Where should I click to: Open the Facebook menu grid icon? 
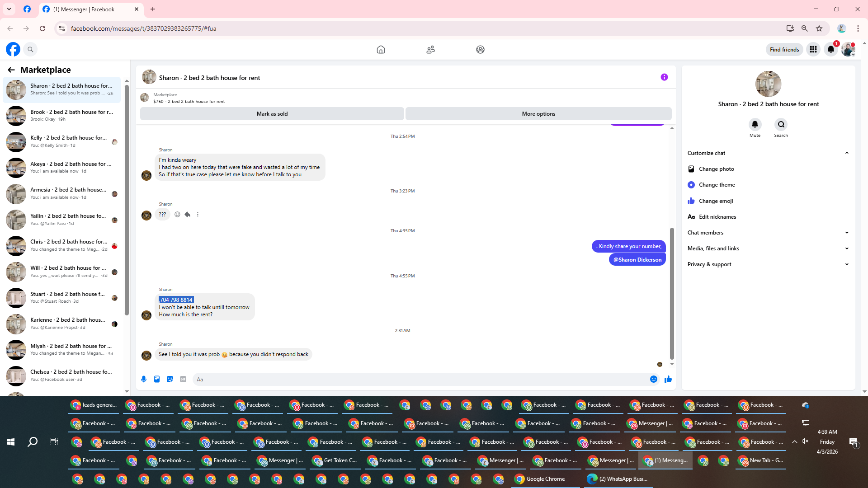tap(813, 50)
